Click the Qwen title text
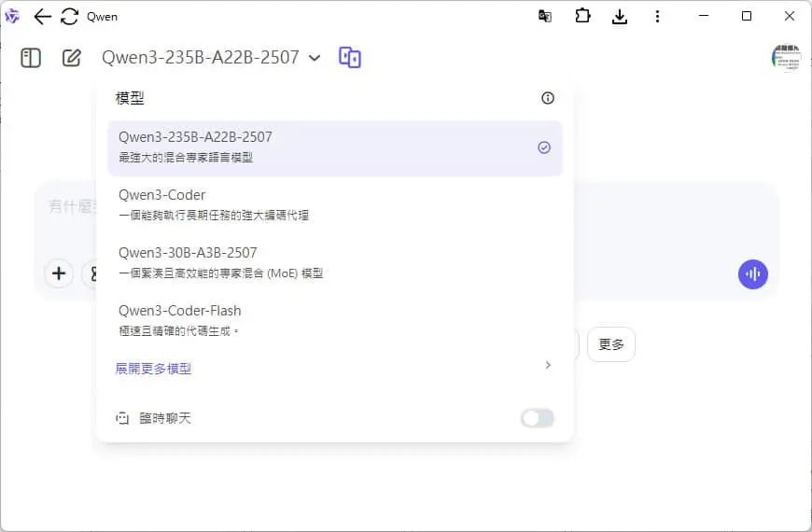Screen dimensions: 812x532 (x=102, y=17)
